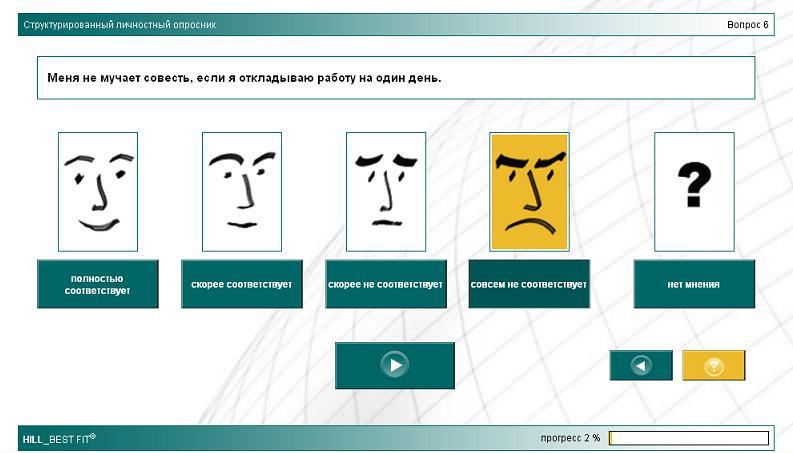Open help via yellow question button
Viewport: 793px width, 453px height.
[x=713, y=366]
